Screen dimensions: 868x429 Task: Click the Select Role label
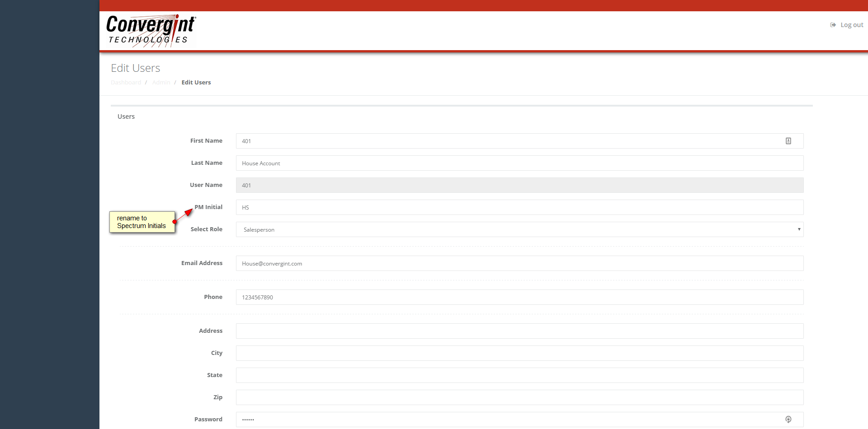pyautogui.click(x=207, y=229)
